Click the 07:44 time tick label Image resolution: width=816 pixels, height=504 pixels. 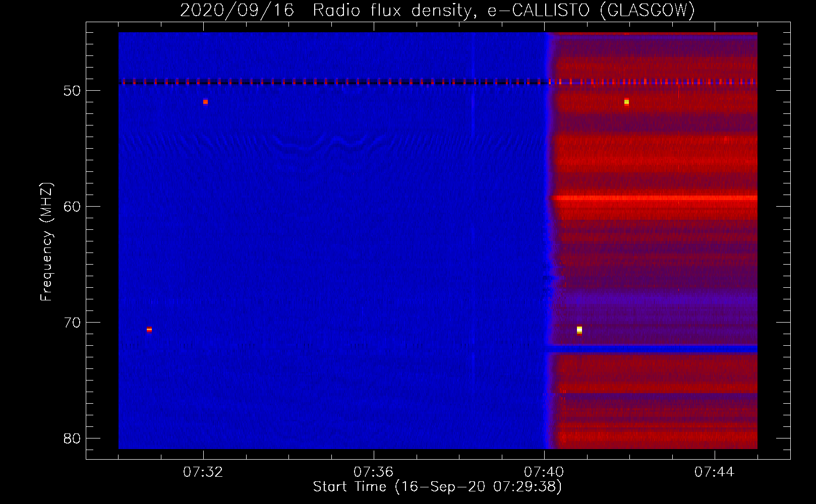714,472
